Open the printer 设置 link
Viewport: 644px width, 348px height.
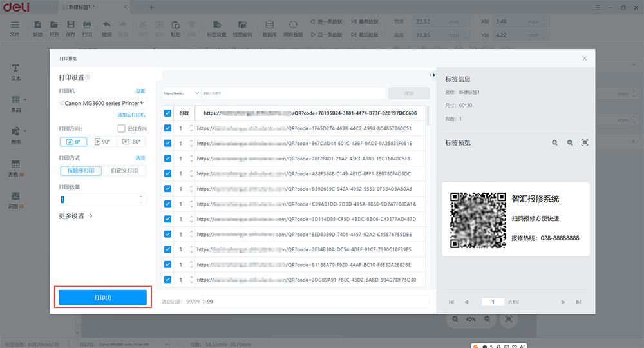pyautogui.click(x=140, y=92)
